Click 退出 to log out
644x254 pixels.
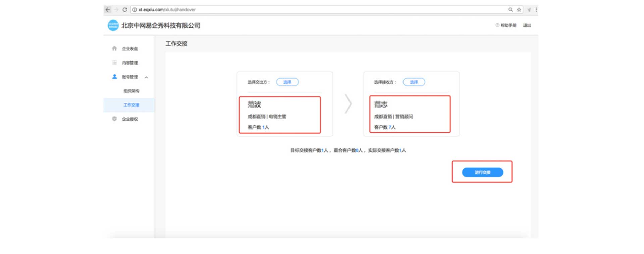527,25
